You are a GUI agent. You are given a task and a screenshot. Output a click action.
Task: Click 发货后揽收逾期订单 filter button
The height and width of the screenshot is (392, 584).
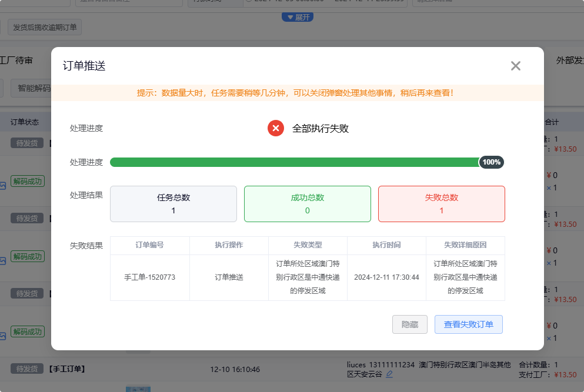pyautogui.click(x=45, y=27)
